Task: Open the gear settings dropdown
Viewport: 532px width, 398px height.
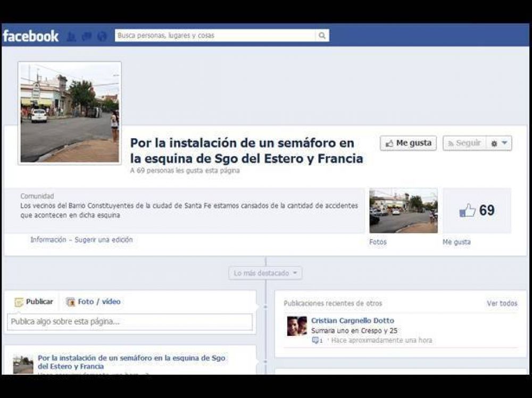Action: coord(499,143)
